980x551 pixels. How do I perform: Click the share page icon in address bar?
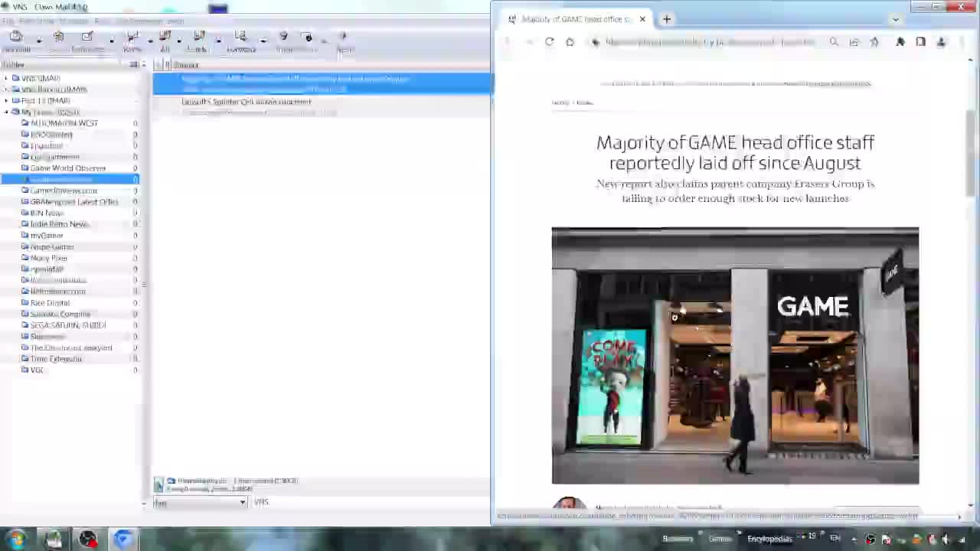(x=854, y=42)
